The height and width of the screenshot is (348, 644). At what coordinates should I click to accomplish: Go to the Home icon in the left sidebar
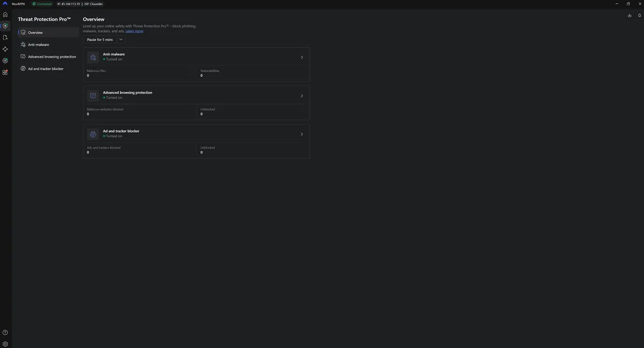(5, 14)
